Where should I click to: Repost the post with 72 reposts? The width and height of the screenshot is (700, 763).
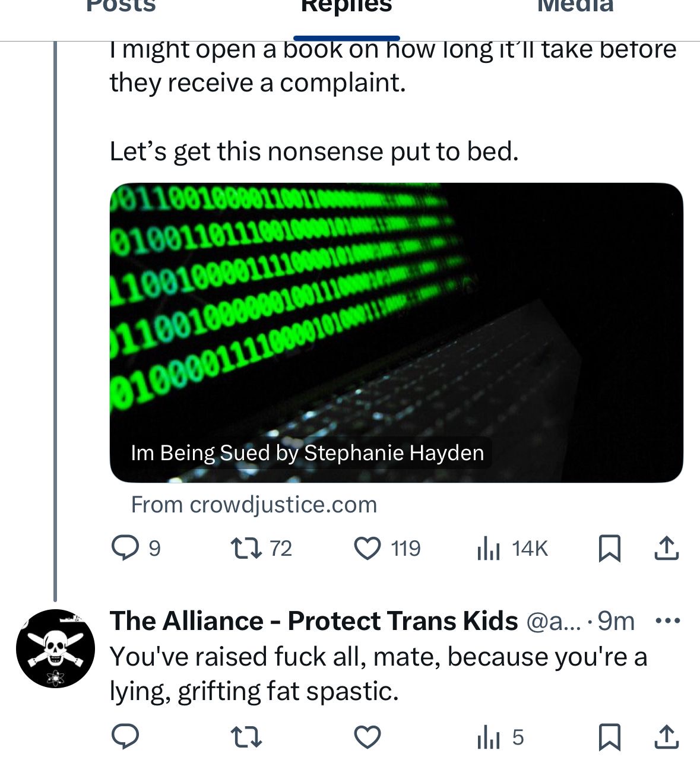(246, 548)
